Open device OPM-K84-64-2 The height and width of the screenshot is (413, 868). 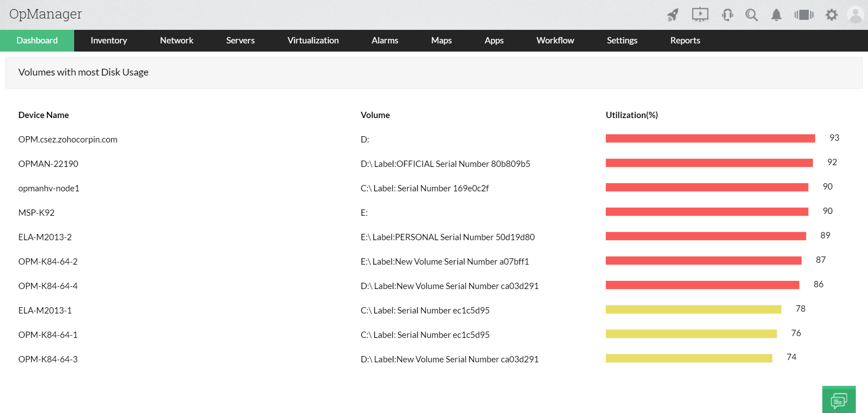[x=48, y=262]
